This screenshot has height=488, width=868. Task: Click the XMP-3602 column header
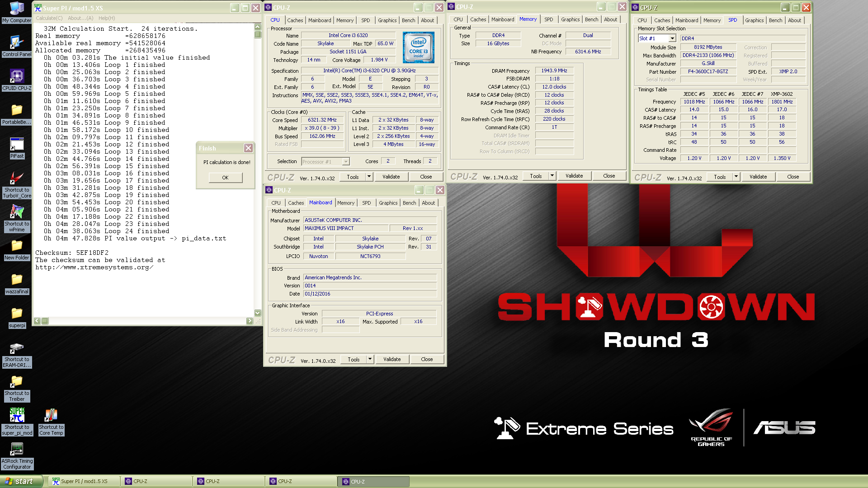pyautogui.click(x=782, y=94)
